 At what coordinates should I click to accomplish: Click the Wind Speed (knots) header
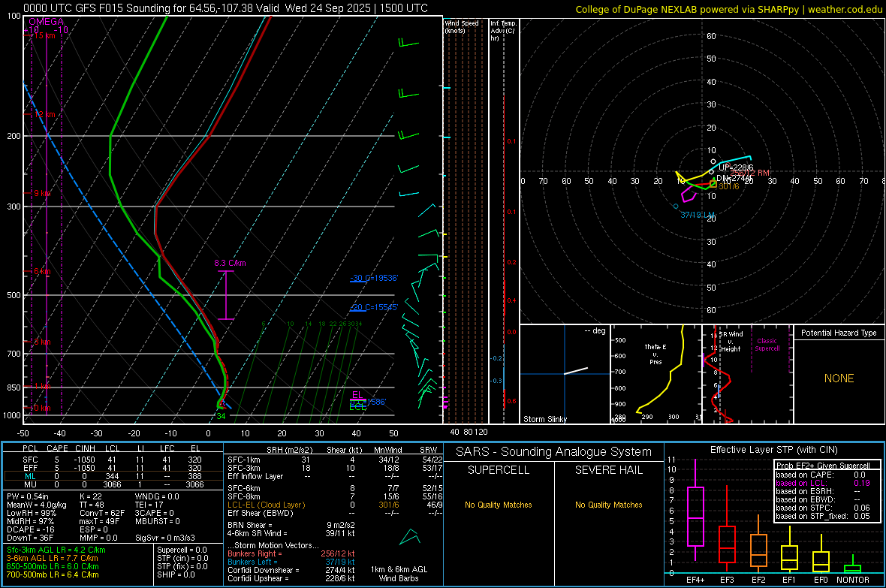[462, 26]
